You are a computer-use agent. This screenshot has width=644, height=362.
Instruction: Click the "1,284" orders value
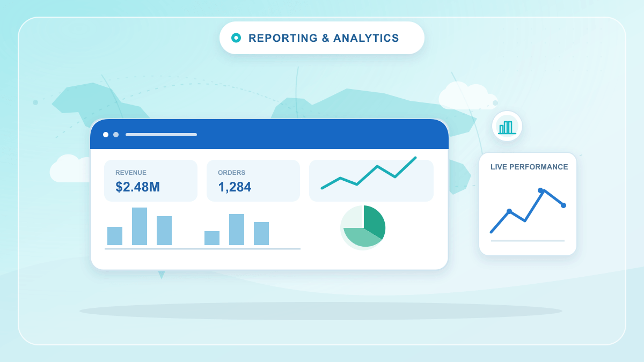(x=235, y=187)
